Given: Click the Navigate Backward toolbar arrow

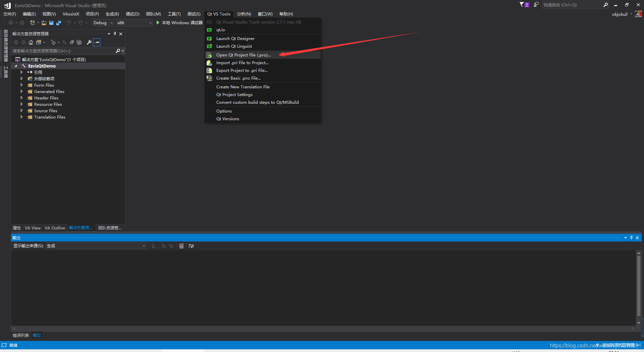Looking at the screenshot, I should pos(11,23).
